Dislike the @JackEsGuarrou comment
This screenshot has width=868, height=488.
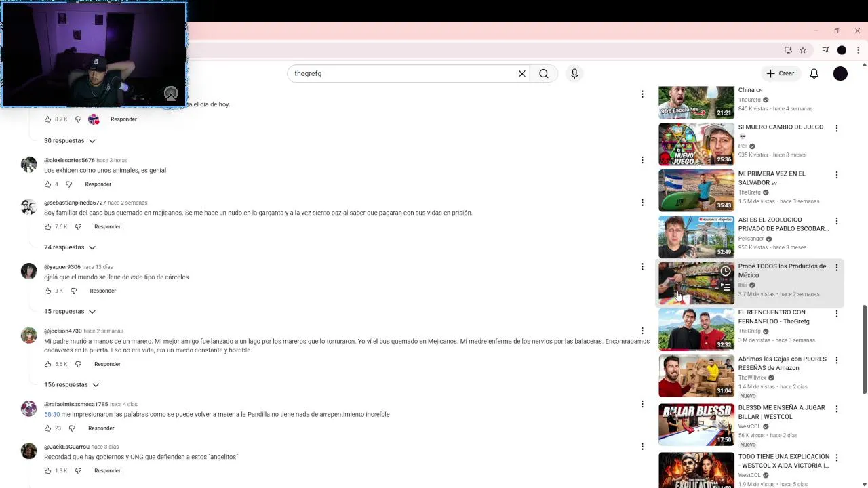(x=78, y=471)
